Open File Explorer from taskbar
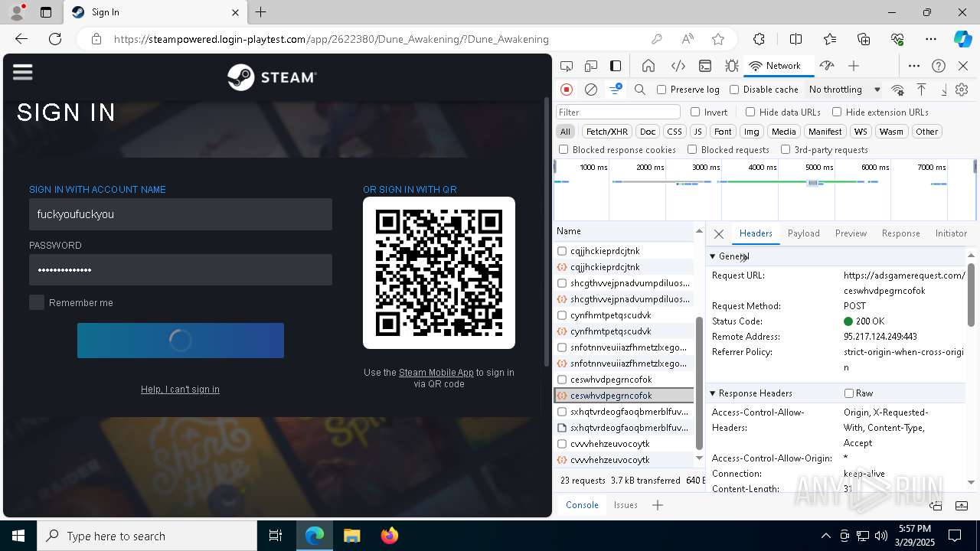980x551 pixels. 352,536
